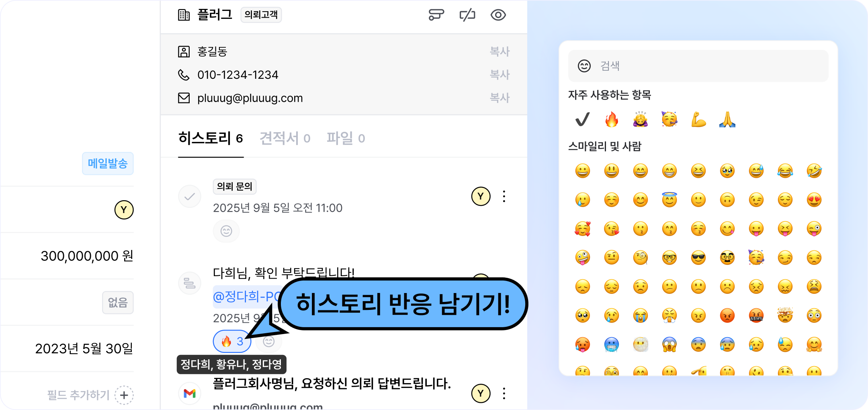Toggle the 의뢰 문의 completion checkmark circle
The image size is (868, 410).
click(190, 196)
